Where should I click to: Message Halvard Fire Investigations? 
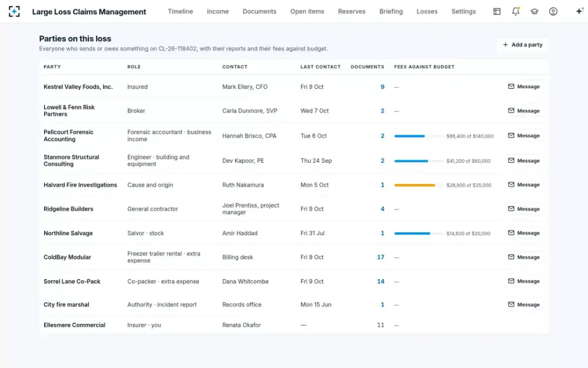tap(524, 184)
